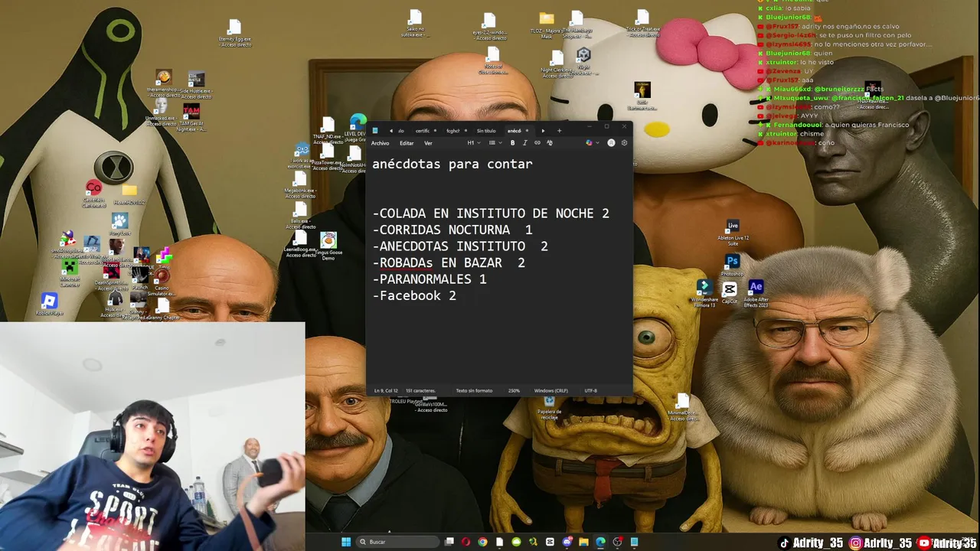Screen dimensions: 980x551
Task: Switch to the fcghch tab
Action: [456, 131]
